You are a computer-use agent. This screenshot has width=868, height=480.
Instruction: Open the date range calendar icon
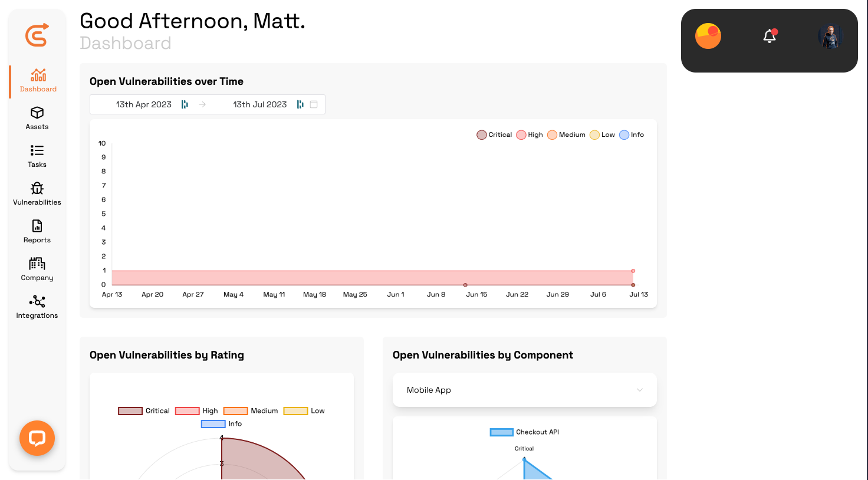[314, 104]
